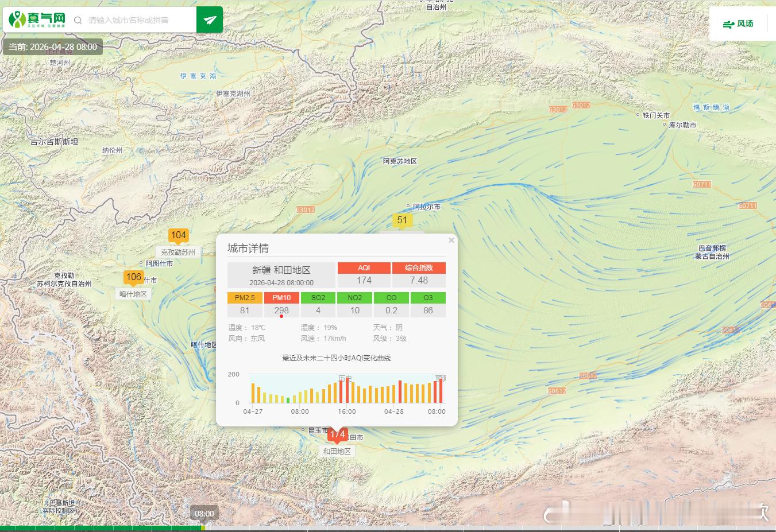Focus the city name search input
The height and width of the screenshot is (532, 776).
point(138,20)
